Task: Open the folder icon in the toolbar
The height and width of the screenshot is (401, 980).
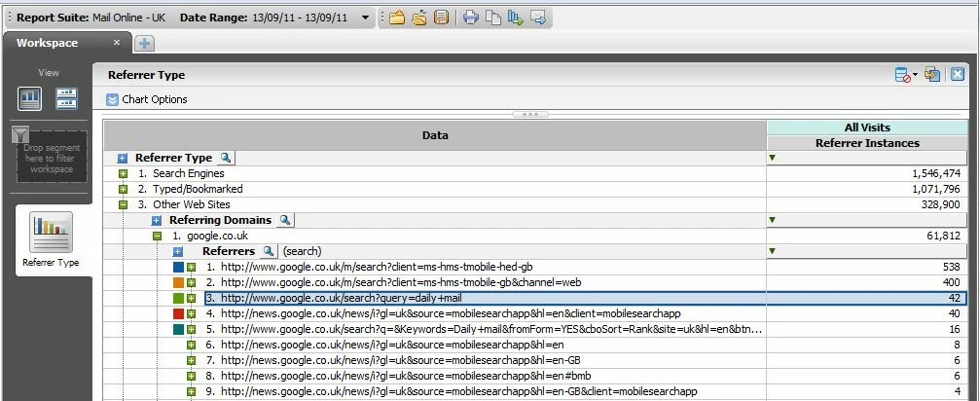Action: [397, 18]
